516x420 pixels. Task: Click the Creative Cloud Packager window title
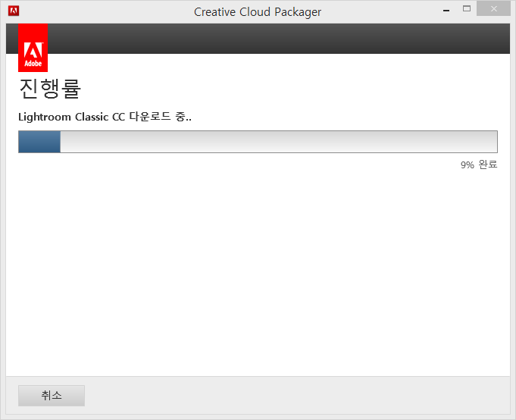point(258,12)
